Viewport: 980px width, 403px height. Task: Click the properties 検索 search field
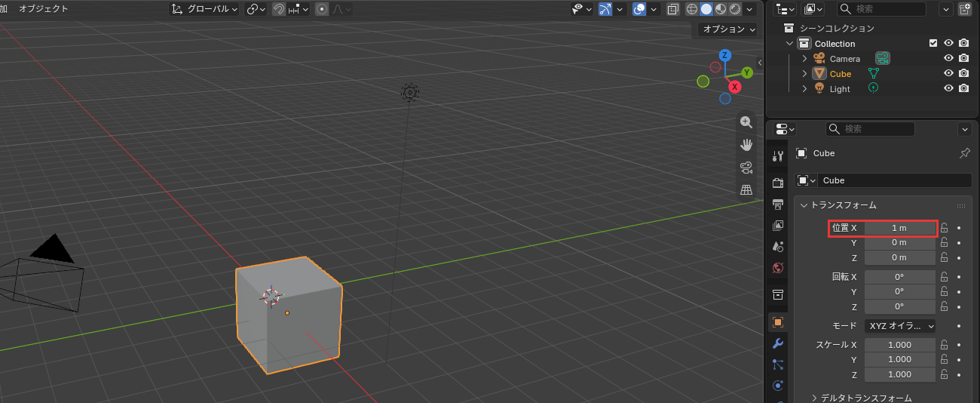coord(871,129)
